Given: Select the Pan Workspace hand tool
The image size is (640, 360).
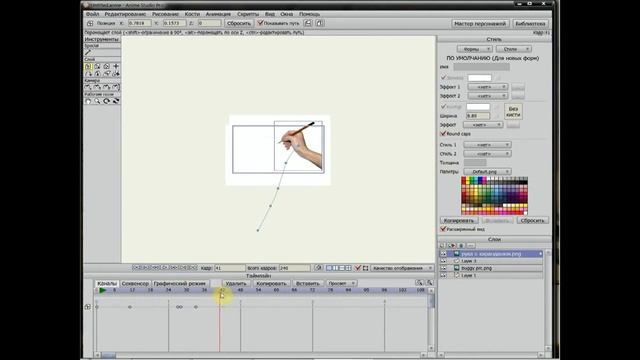Looking at the screenshot, I should coord(88,101).
